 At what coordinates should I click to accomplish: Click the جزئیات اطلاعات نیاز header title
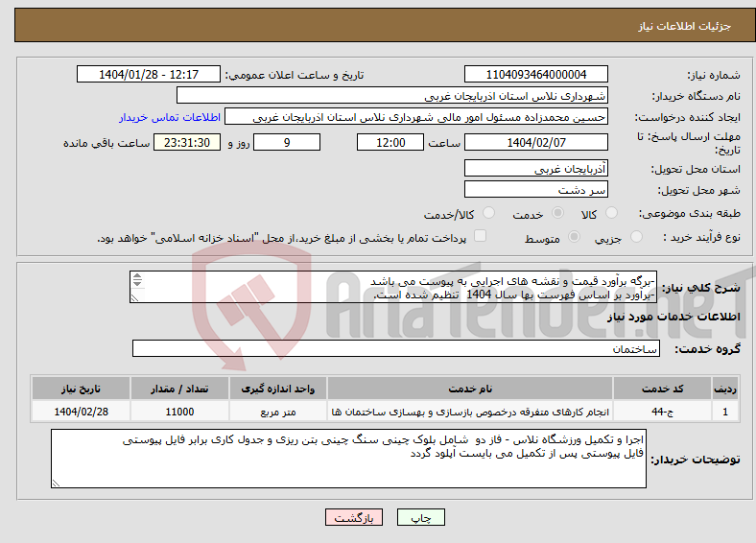pos(685,26)
